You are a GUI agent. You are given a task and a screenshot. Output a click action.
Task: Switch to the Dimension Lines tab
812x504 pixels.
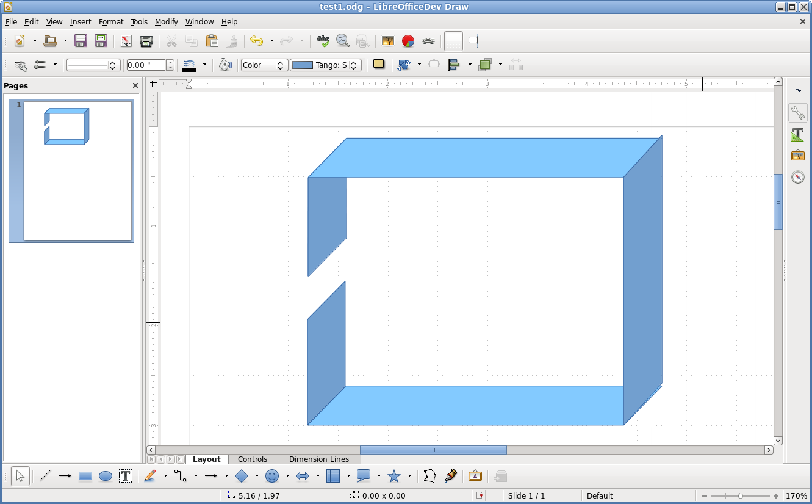[318, 459]
